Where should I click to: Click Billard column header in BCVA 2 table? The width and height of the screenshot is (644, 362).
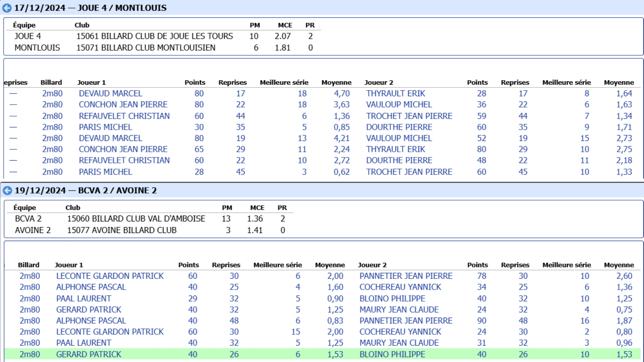[29, 265]
